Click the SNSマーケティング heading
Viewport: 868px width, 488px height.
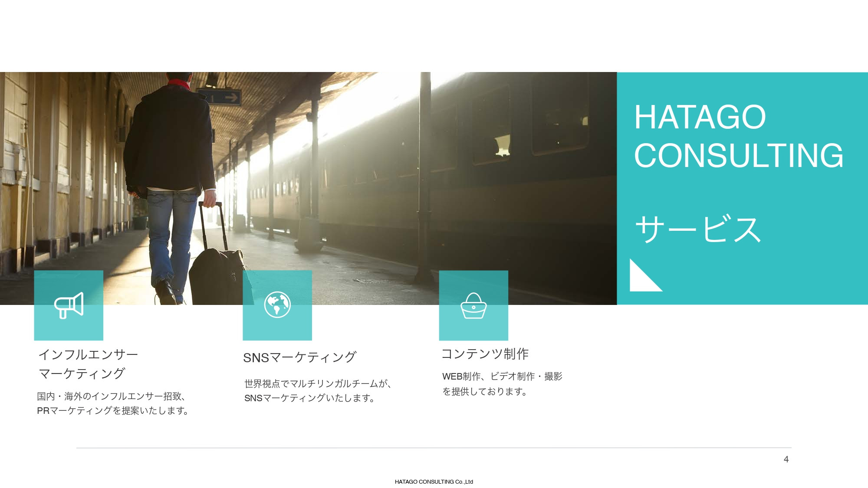point(299,357)
